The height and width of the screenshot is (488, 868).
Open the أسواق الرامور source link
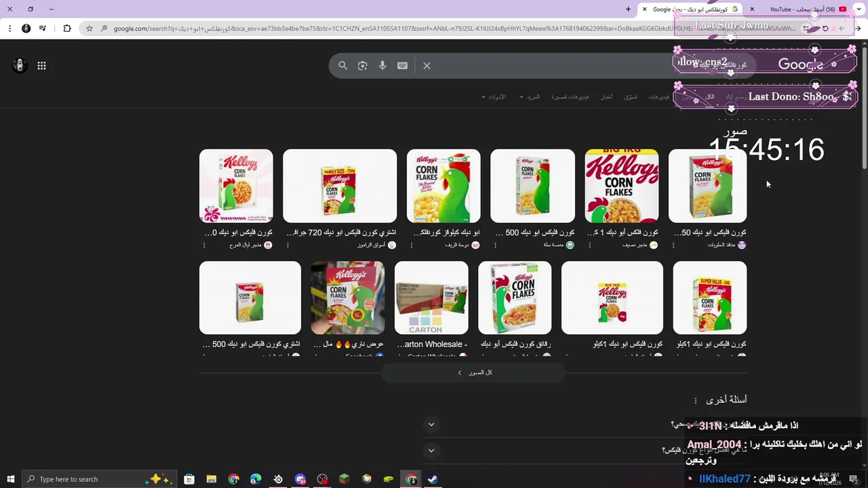[x=376, y=245]
